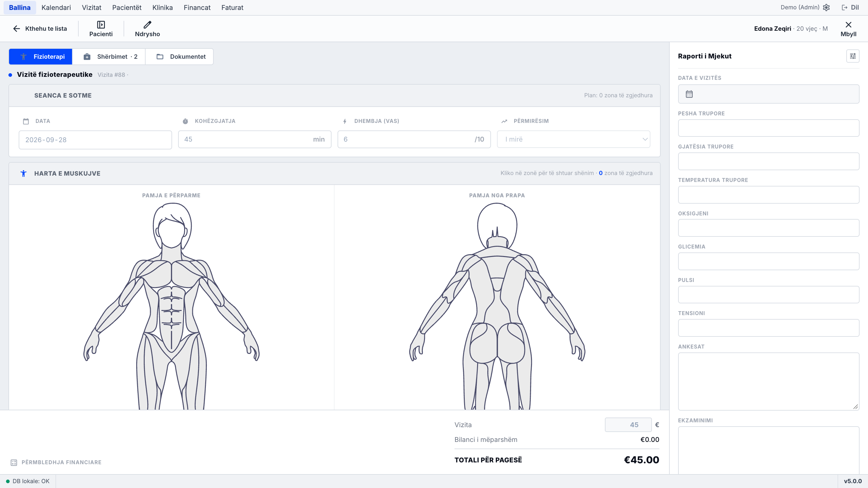Click the front-view muscle map figure
This screenshot has height=488, width=868.
[x=171, y=306]
